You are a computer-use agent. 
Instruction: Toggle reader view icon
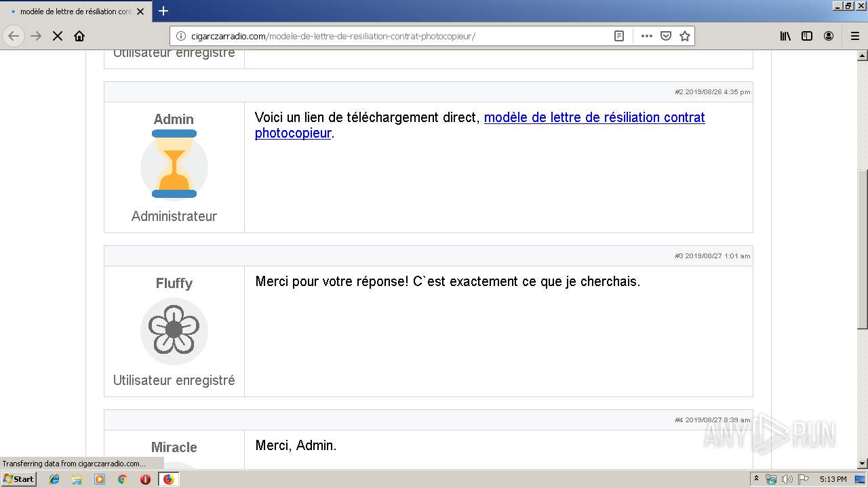coord(619,36)
